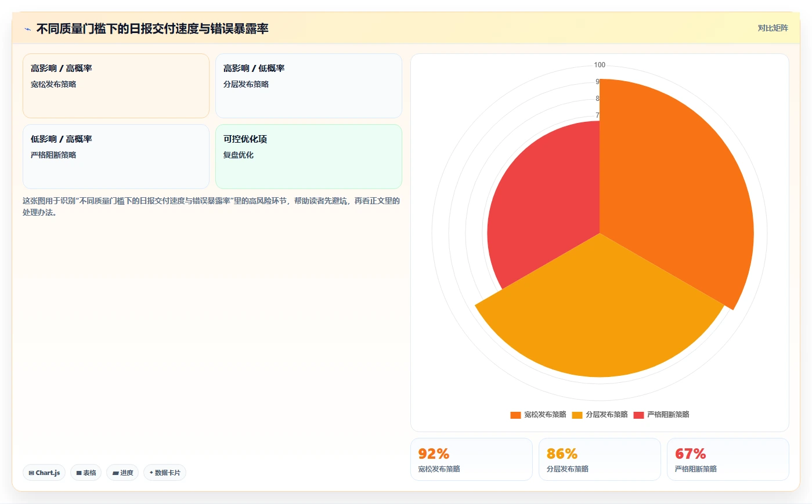This screenshot has height=504, width=812.
Task: Click the 67% stat card
Action: coord(728,459)
